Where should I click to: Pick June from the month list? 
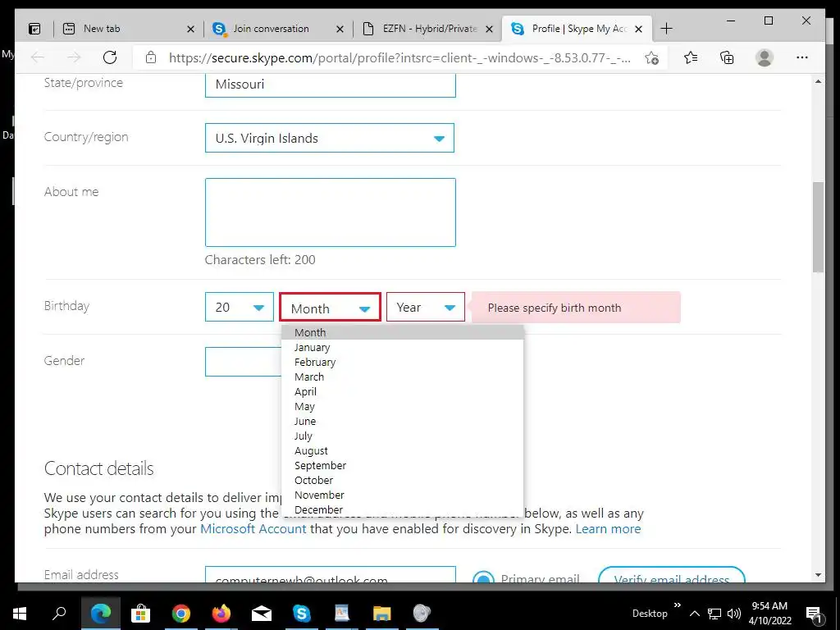(x=402, y=421)
